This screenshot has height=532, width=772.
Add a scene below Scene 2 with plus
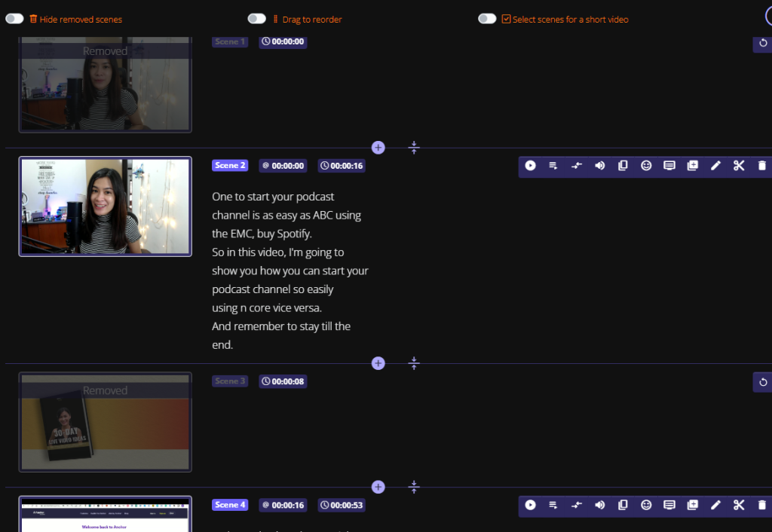pos(378,363)
